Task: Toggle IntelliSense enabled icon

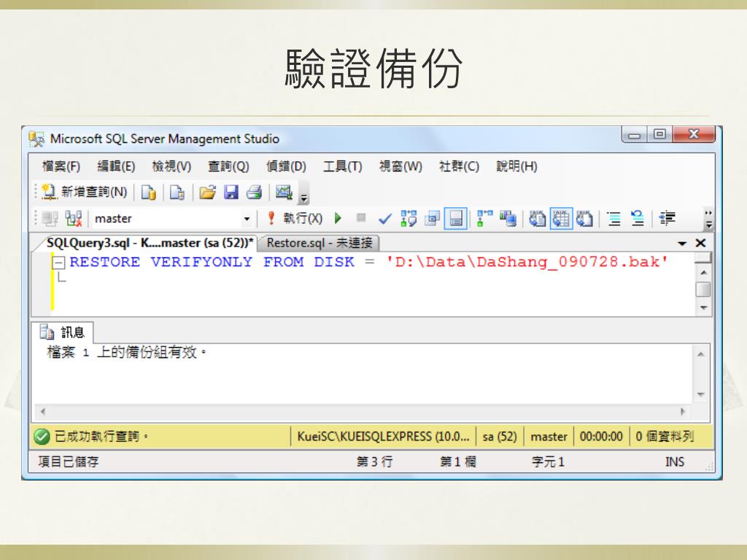Action: tap(455, 219)
